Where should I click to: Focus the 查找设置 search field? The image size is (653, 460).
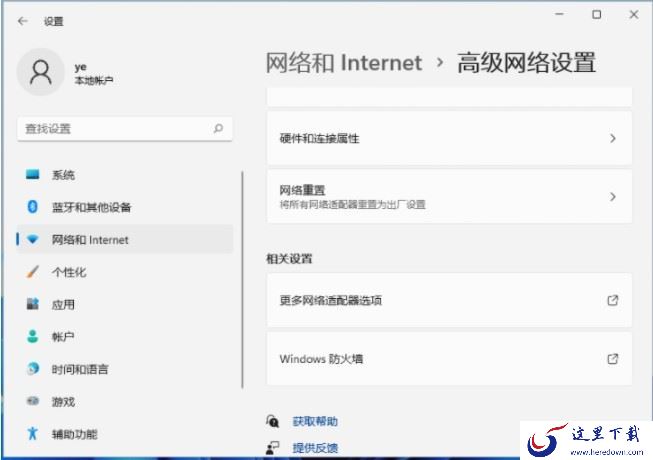coord(125,129)
